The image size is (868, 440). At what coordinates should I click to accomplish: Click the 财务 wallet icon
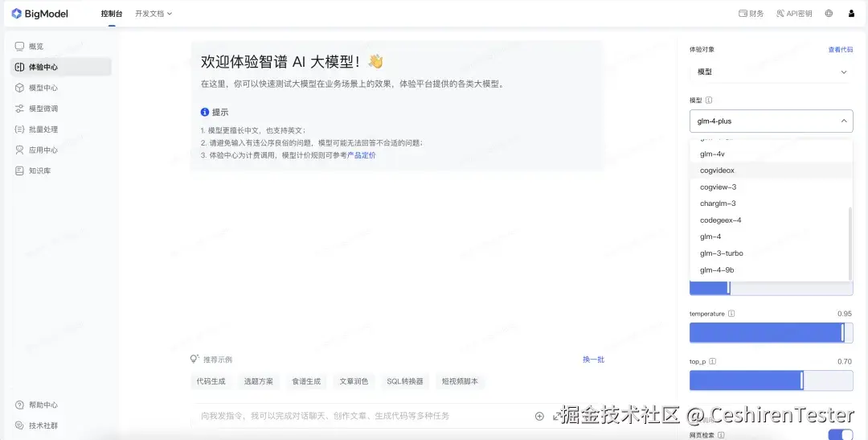pyautogui.click(x=743, y=14)
